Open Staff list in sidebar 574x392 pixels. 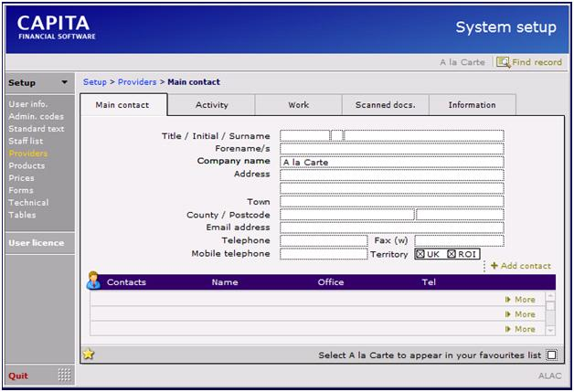pos(26,142)
